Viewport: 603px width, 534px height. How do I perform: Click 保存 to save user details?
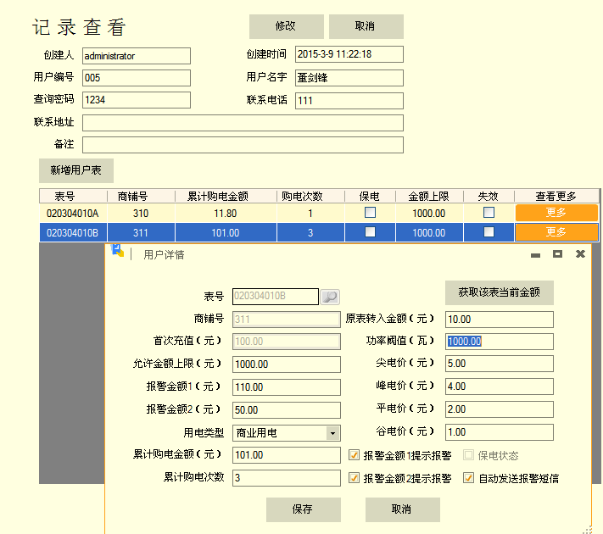[x=303, y=509]
